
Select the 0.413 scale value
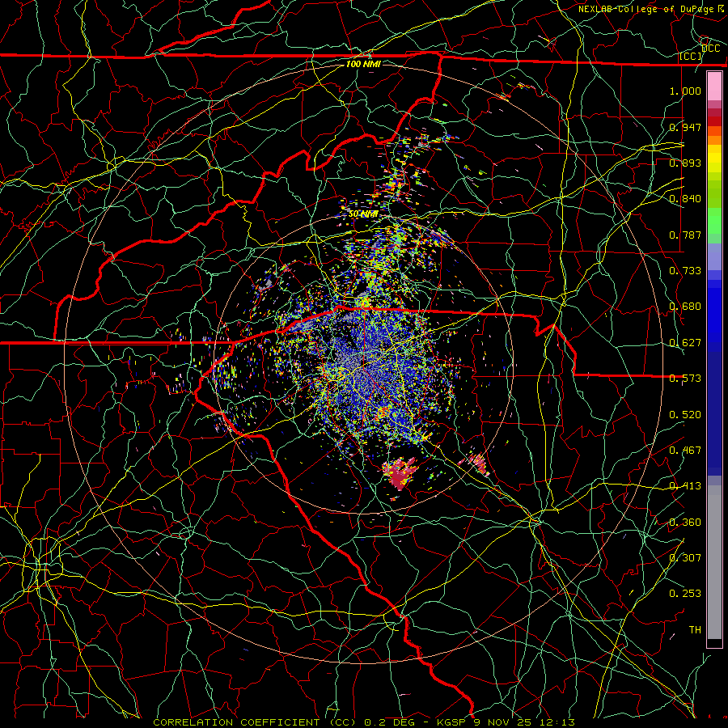tap(685, 486)
